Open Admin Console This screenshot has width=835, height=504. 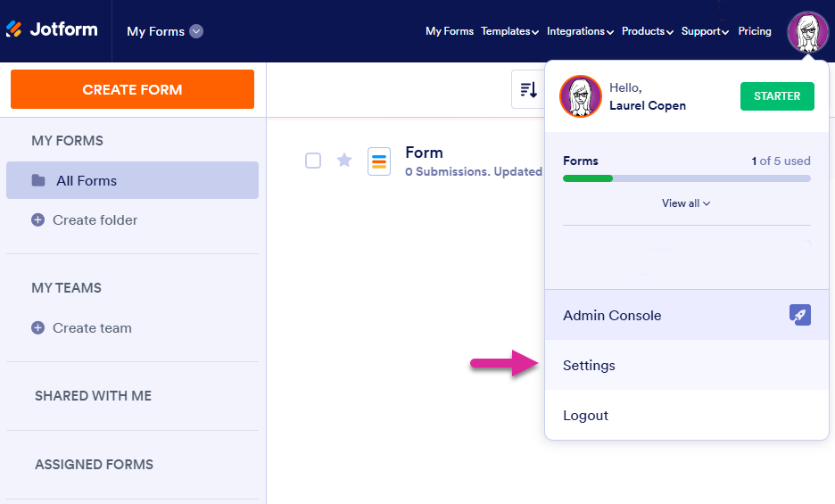click(686, 315)
